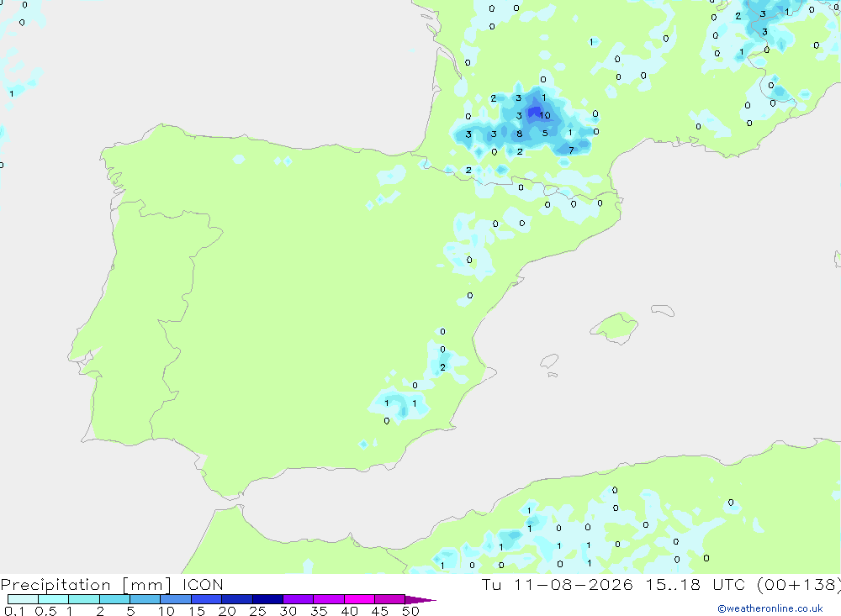
Task: Pick the 15–20 mm blue legend swatch
Action: coord(207,599)
